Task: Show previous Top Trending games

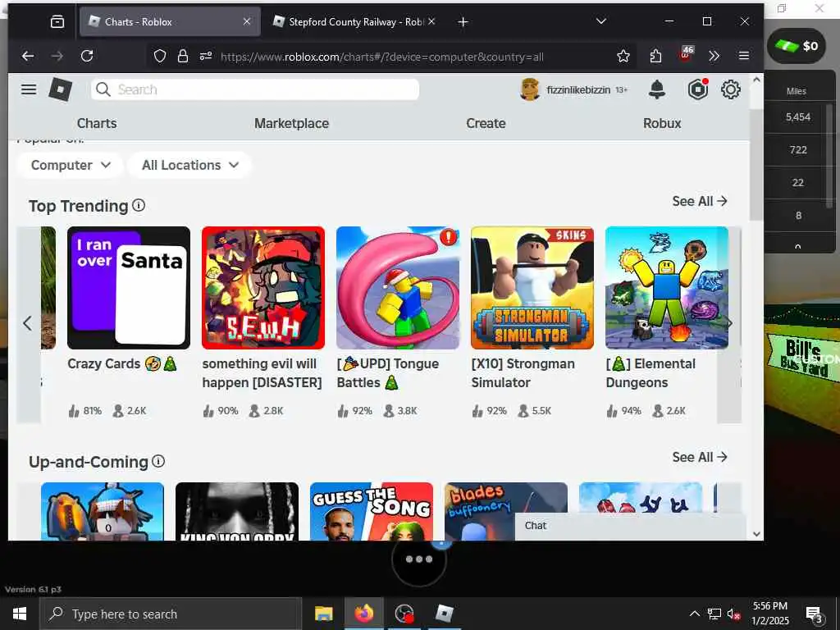Action: (x=28, y=323)
